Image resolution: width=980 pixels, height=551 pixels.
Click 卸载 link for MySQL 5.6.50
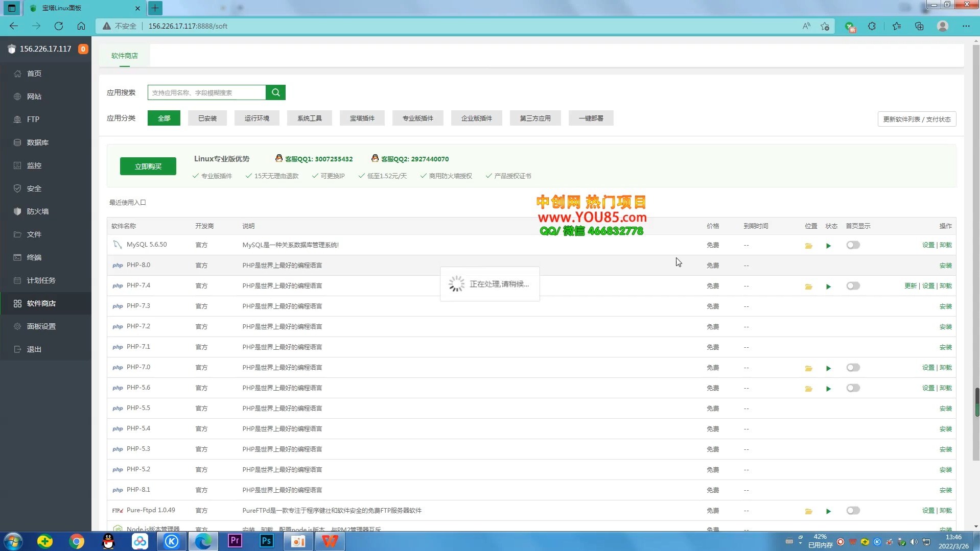point(945,245)
